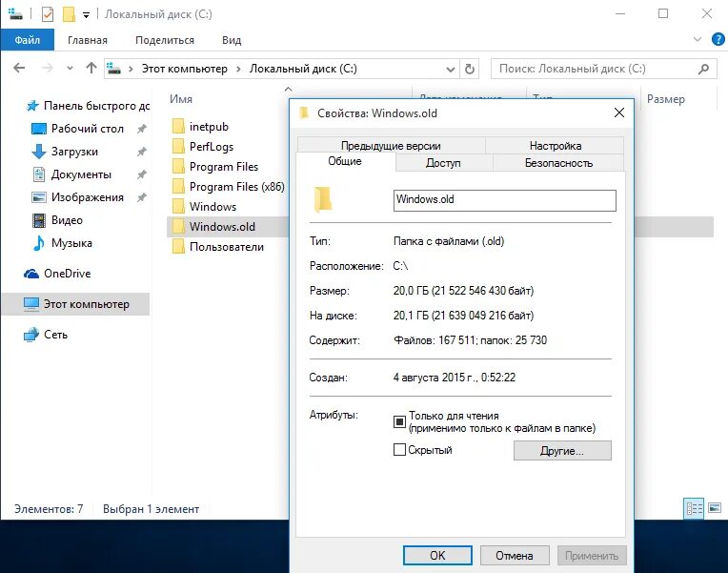Click the pin icon next to Загрузки
Viewport: 728px width, 573px height.
coord(142,152)
